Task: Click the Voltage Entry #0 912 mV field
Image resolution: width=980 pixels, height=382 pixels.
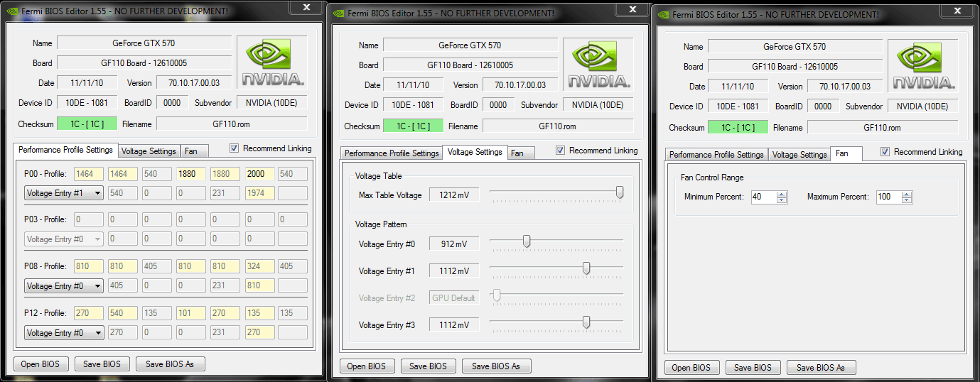Action: (x=454, y=244)
